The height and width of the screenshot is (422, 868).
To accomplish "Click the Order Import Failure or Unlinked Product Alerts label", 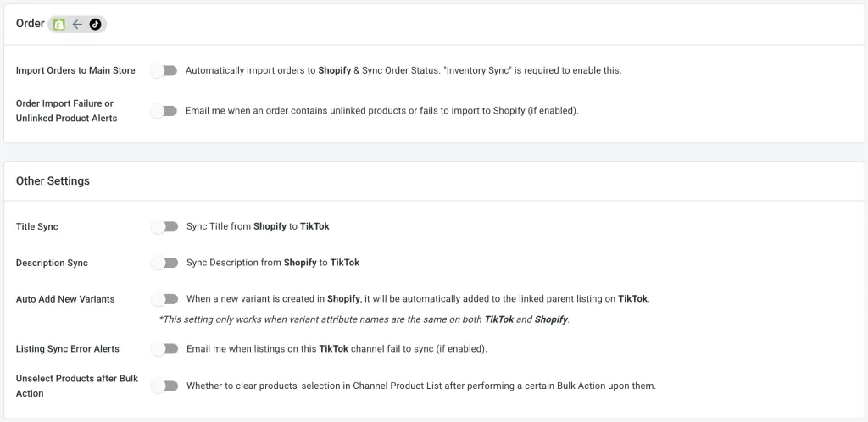I will (66, 111).
